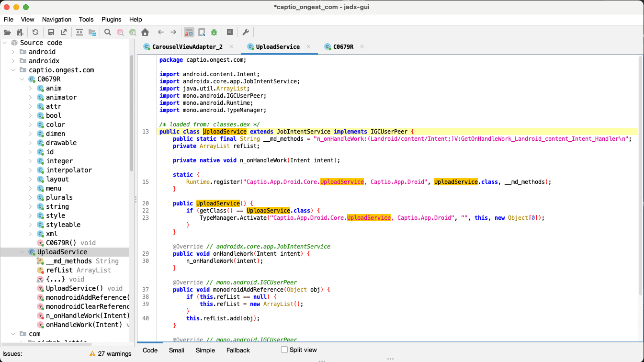
Task: Navigate forward with right arrow icon
Action: coord(173,32)
